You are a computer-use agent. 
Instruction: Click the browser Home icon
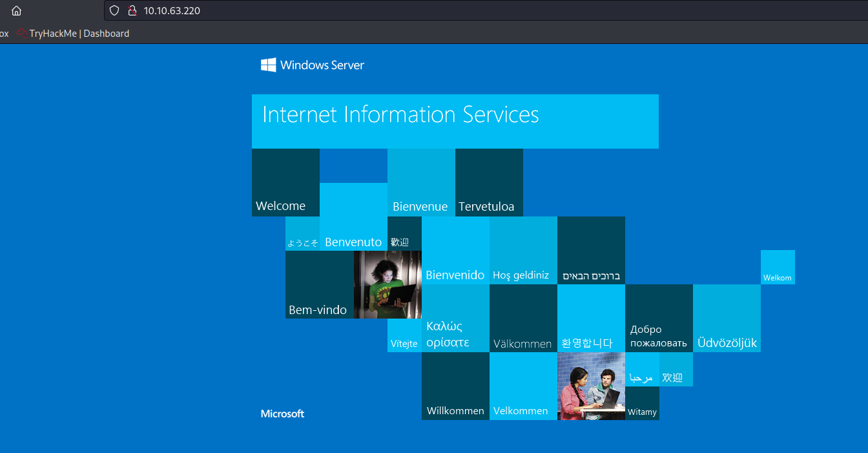tap(17, 10)
